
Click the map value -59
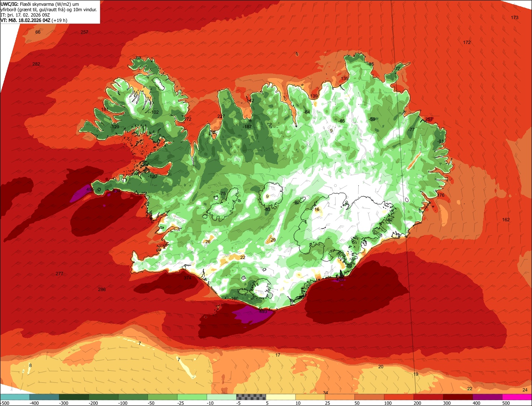[x=372, y=119]
